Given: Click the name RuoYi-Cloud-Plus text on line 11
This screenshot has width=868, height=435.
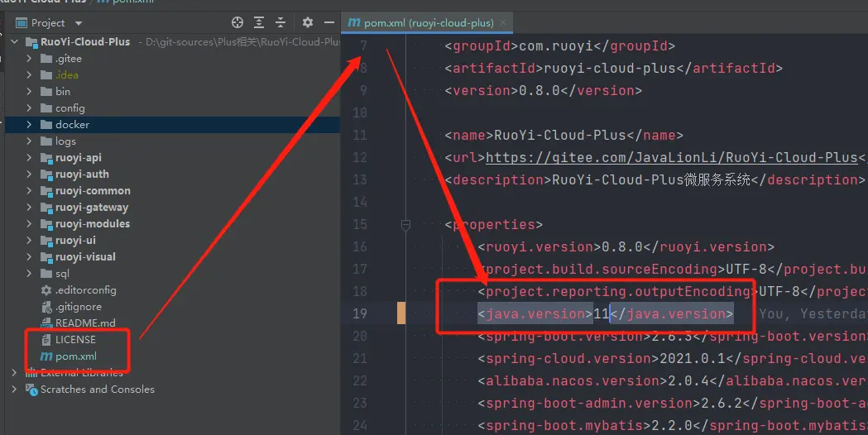Looking at the screenshot, I should pyautogui.click(x=560, y=135).
